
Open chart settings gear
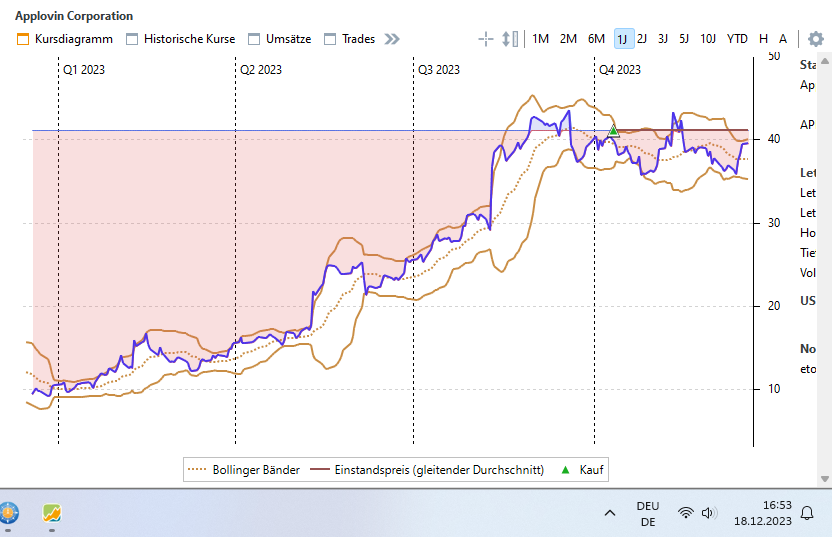click(x=816, y=39)
